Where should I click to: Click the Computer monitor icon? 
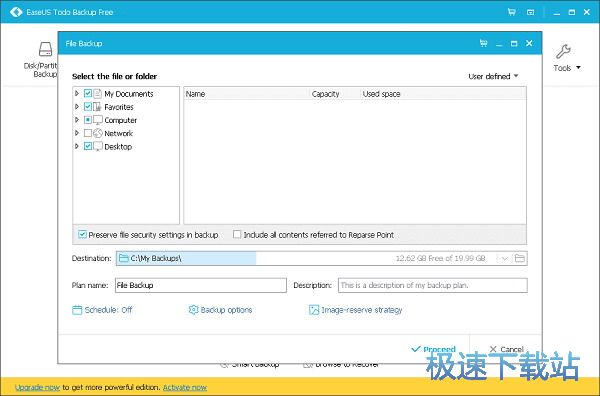[x=98, y=120]
